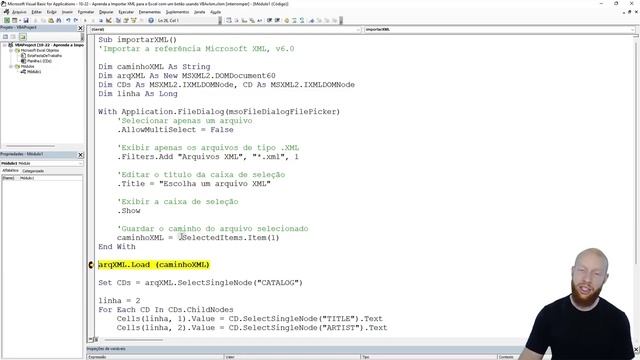Run the macro with the play icon
This screenshot has width=640, height=360.
[x=85, y=20]
